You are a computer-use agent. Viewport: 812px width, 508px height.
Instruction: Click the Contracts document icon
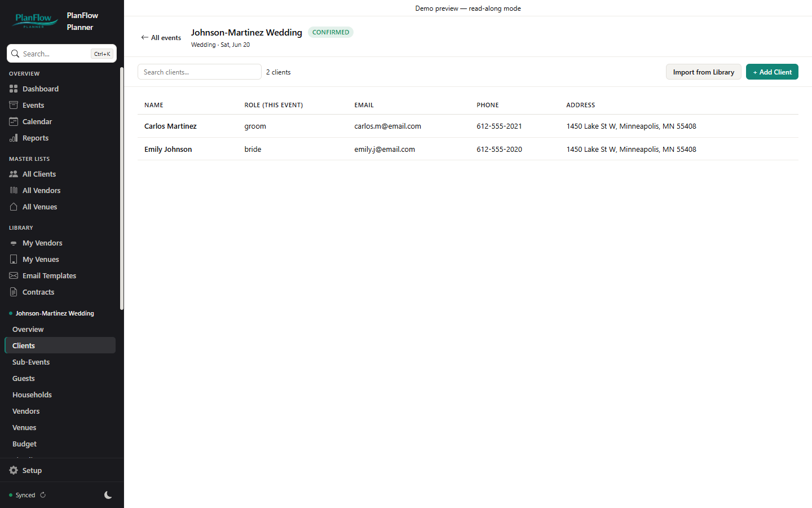tap(14, 292)
